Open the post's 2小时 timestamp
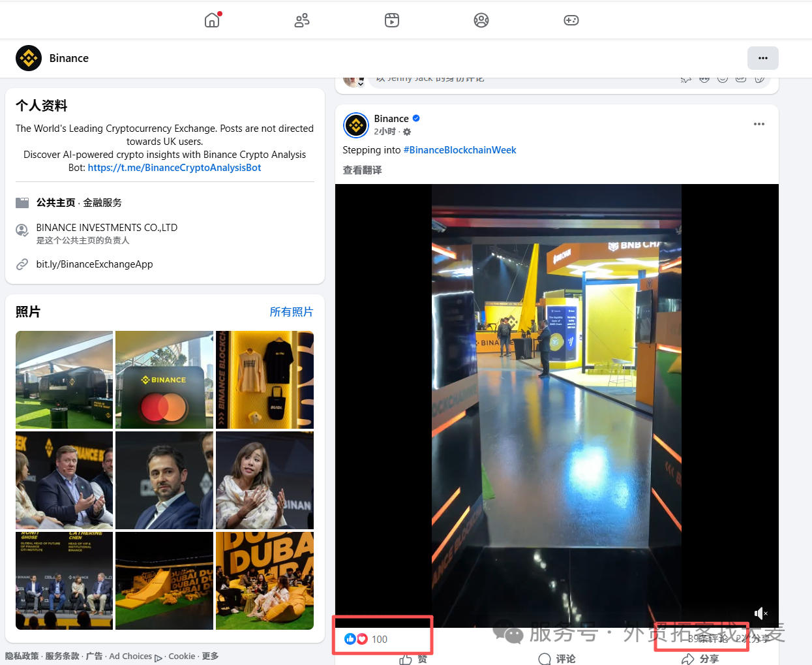The width and height of the screenshot is (812, 665). point(385,131)
